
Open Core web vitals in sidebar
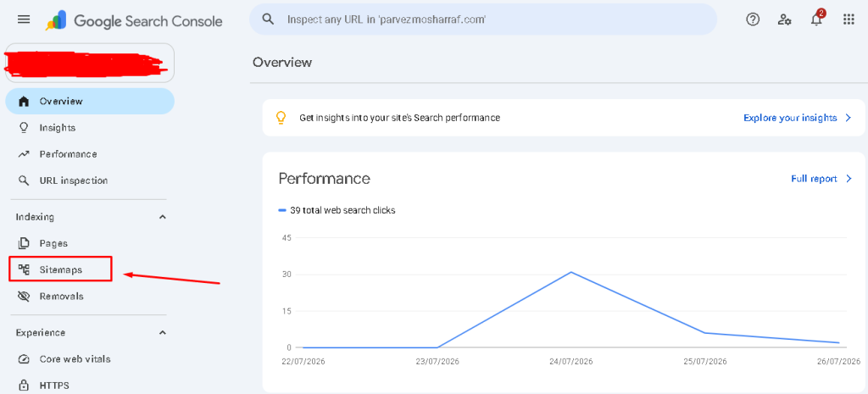(x=75, y=359)
